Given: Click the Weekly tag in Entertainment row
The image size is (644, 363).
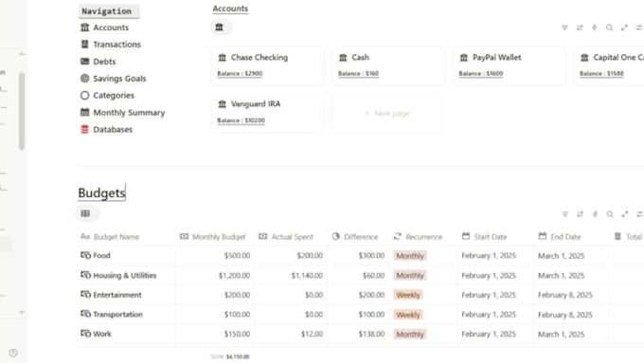Looking at the screenshot, I should (x=408, y=295).
